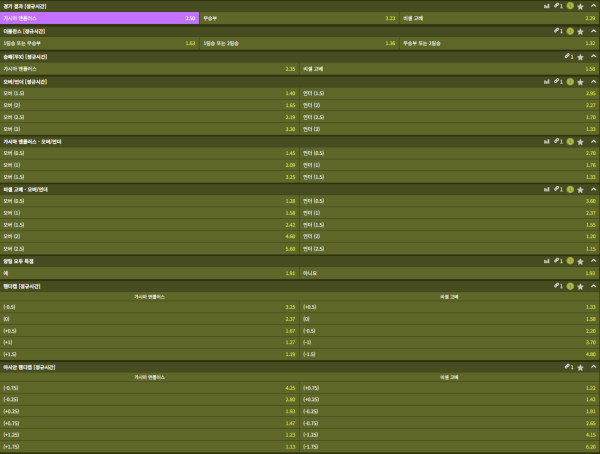Click the link icon in 핸디캡 [정규시간] header

point(557,285)
